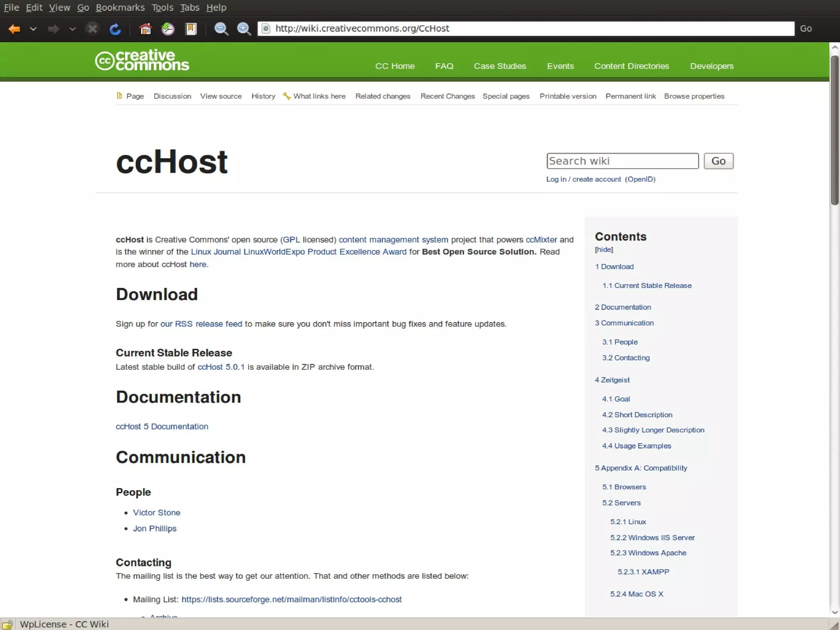The height and width of the screenshot is (630, 840).
Task: Switch to the Discussion page tab
Action: pyautogui.click(x=172, y=96)
